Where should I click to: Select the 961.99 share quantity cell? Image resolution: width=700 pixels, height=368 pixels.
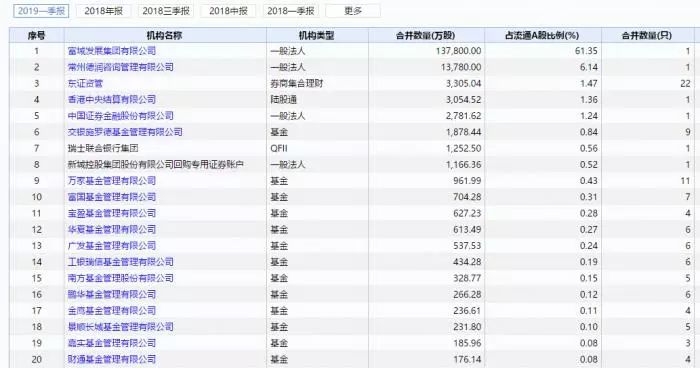point(467,181)
